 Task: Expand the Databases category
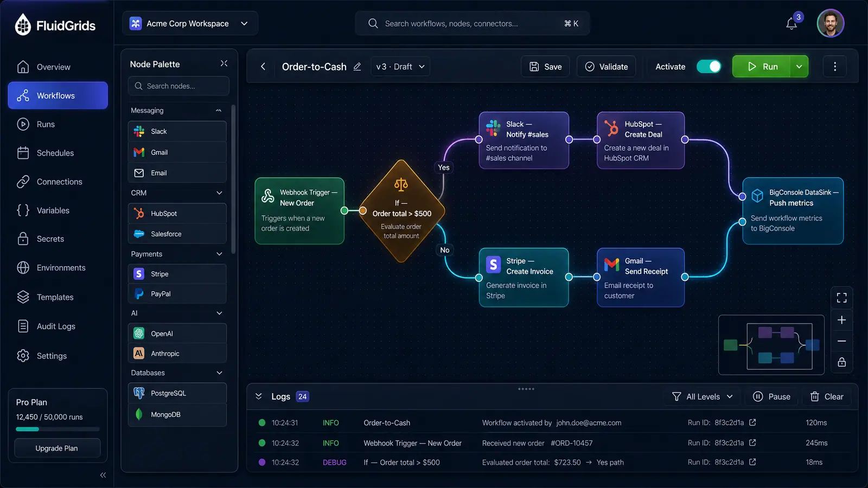click(219, 373)
